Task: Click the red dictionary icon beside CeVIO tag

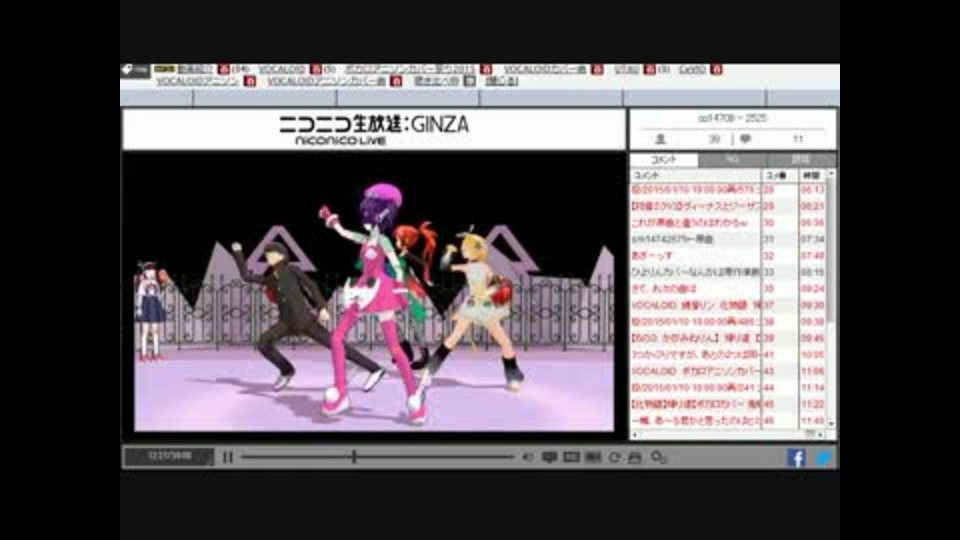Action: pos(716,70)
